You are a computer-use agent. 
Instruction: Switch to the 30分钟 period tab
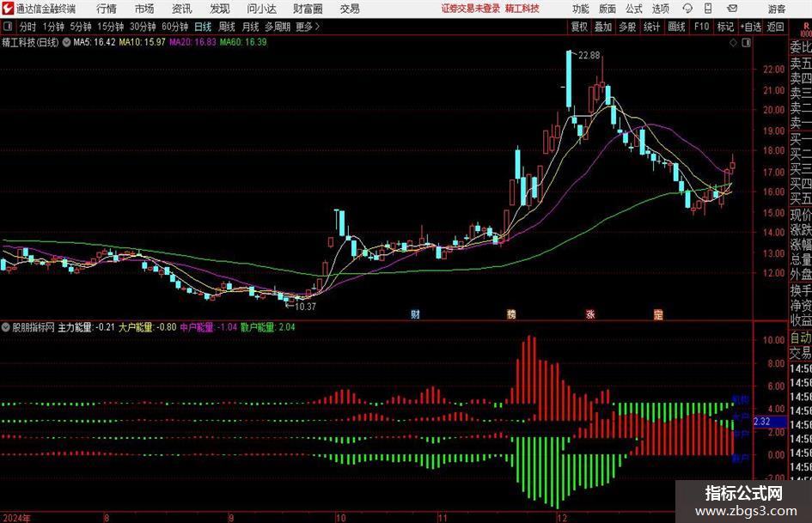click(x=143, y=27)
